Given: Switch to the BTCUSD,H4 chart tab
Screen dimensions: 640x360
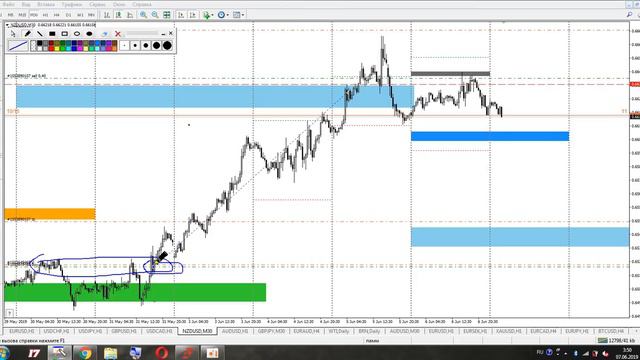Looking at the screenshot, I should [611, 331].
